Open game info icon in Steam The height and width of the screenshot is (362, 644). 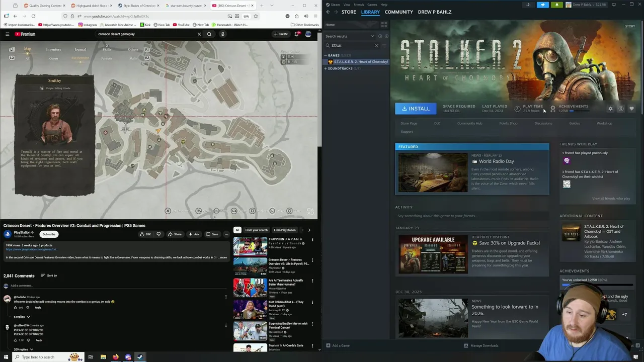point(621,109)
